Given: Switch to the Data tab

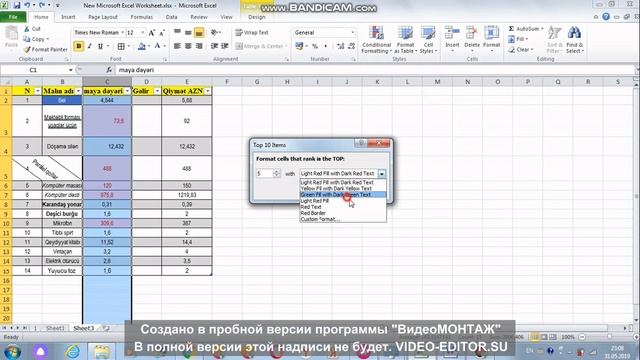Looking at the screenshot, I should (x=171, y=17).
